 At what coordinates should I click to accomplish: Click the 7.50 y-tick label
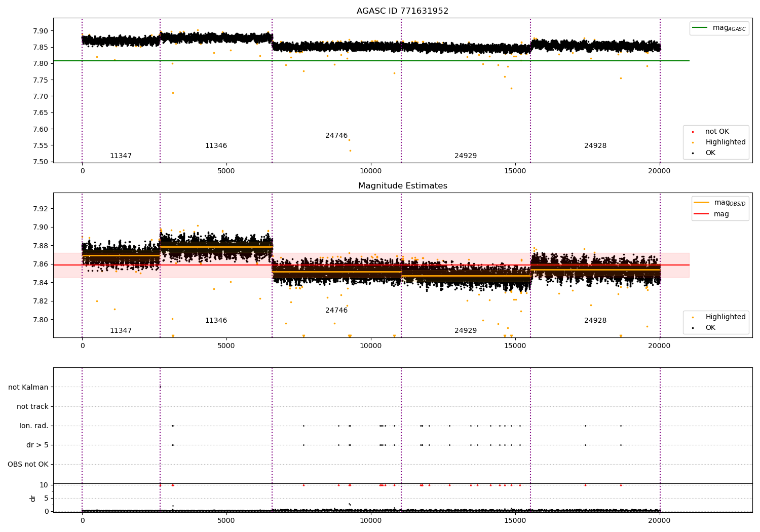tap(41, 162)
